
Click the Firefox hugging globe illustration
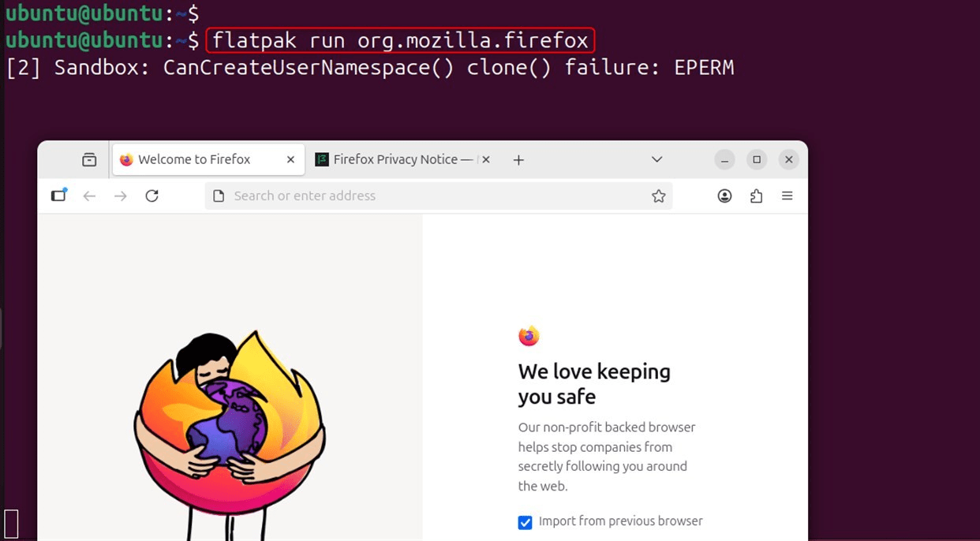pos(230,435)
